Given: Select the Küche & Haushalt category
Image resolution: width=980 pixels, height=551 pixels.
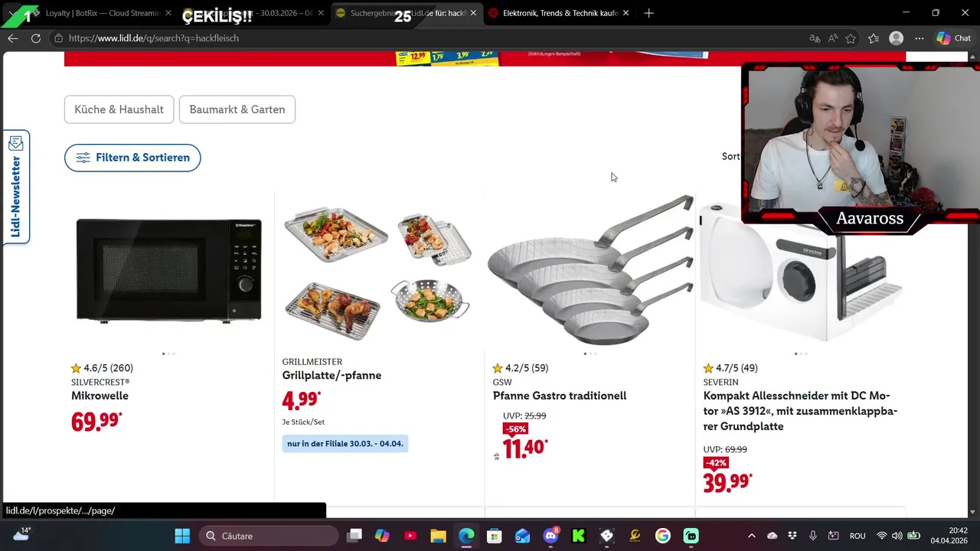Looking at the screenshot, I should coord(119,109).
